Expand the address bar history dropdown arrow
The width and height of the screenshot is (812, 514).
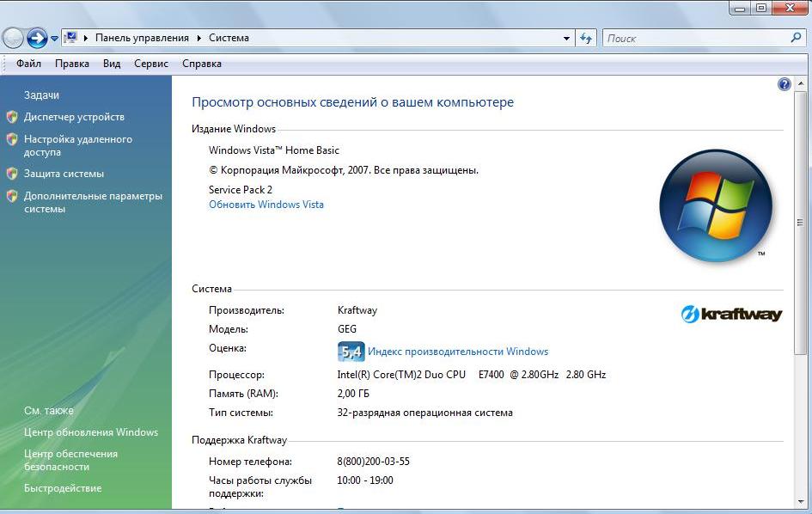point(566,39)
